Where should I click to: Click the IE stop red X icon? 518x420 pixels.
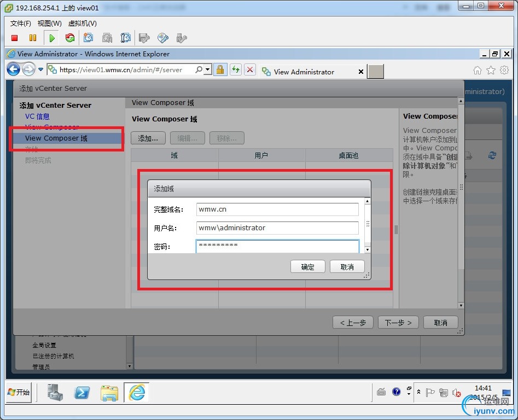[x=250, y=69]
